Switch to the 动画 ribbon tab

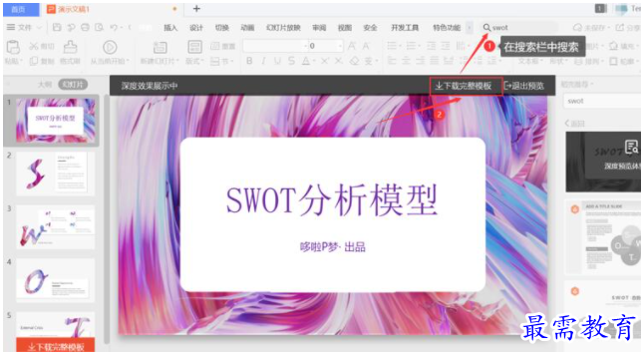point(247,28)
